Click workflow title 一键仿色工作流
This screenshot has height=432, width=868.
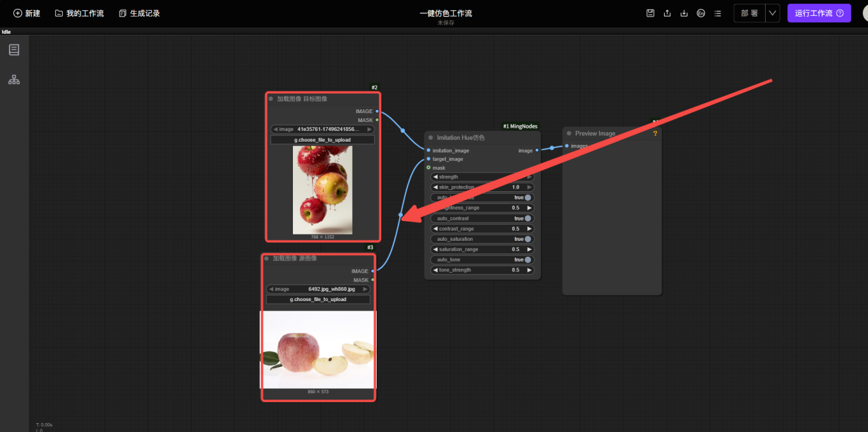[445, 13]
